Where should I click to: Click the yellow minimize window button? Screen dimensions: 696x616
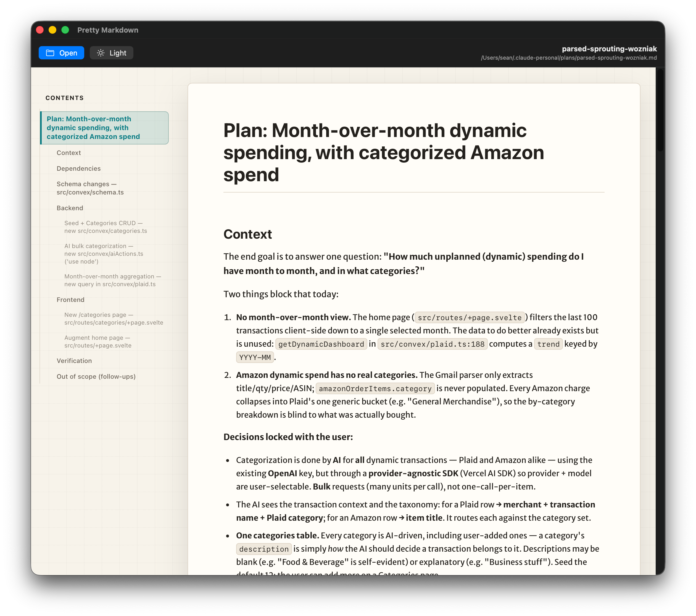(x=52, y=30)
